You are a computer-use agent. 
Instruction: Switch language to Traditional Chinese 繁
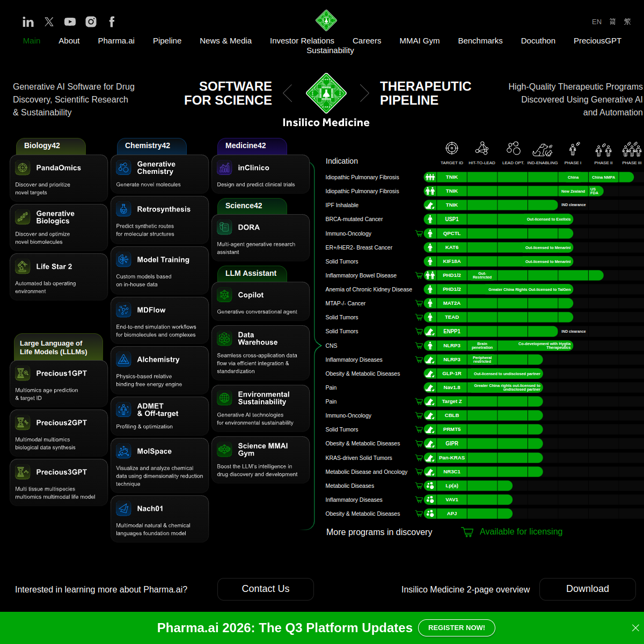(627, 22)
